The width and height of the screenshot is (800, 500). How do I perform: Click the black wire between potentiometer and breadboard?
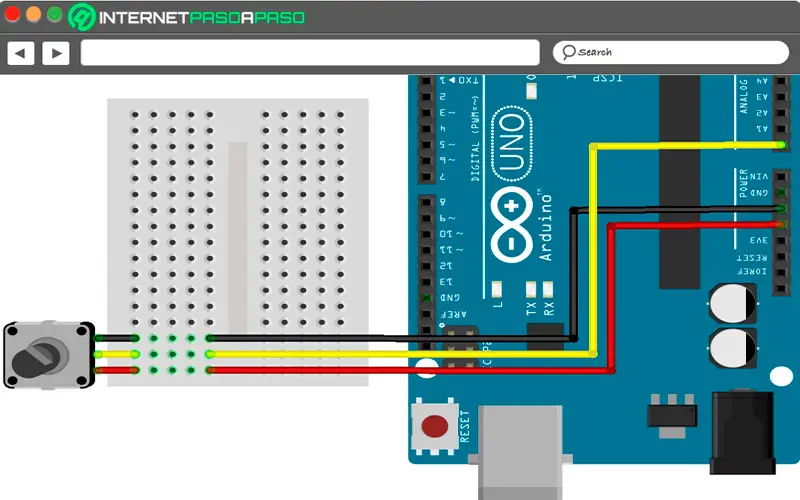116,338
